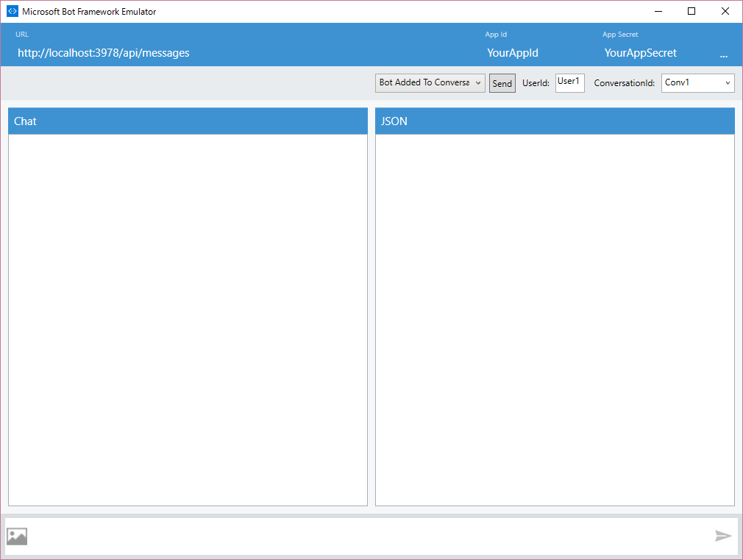Click the send message arrow icon

coord(723,536)
